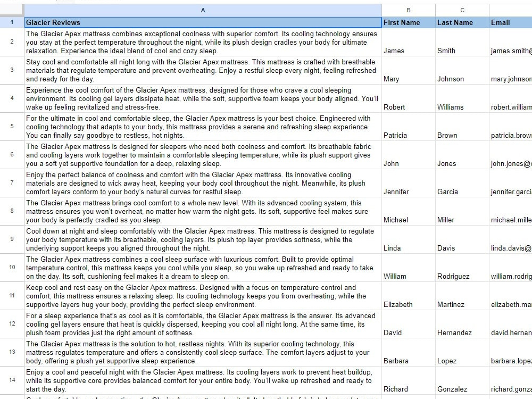532x399 pixels.
Task: Click the review beginning 'Experience the cool comfort'
Action: tap(203, 98)
